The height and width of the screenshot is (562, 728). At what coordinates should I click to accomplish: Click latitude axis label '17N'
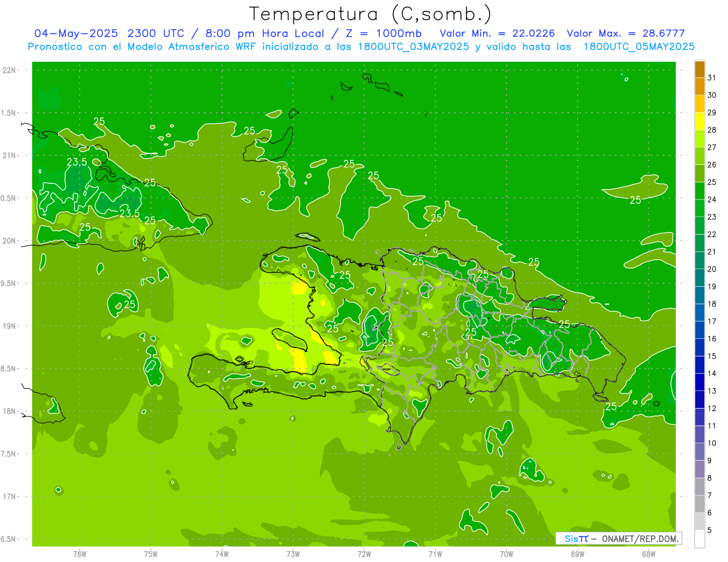tap(10, 497)
